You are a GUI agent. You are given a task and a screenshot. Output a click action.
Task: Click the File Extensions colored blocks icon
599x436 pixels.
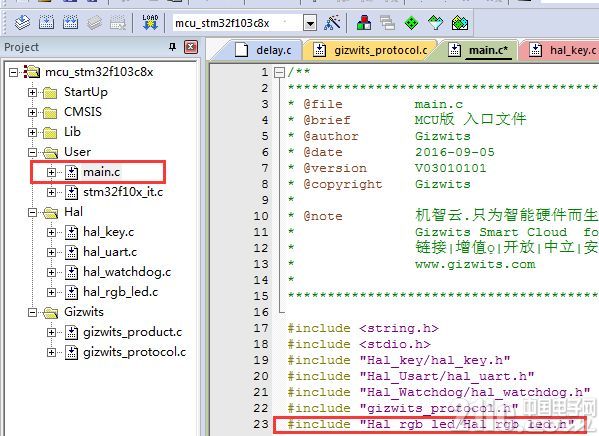point(364,23)
